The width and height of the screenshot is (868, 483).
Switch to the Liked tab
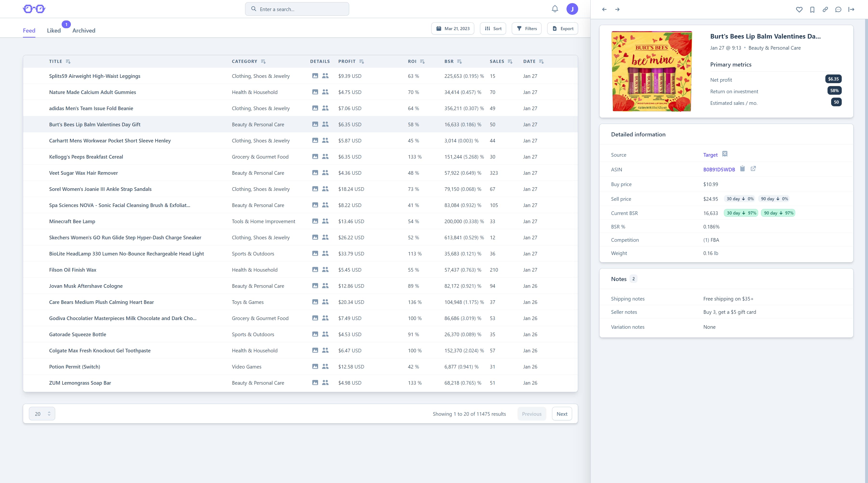coord(54,30)
